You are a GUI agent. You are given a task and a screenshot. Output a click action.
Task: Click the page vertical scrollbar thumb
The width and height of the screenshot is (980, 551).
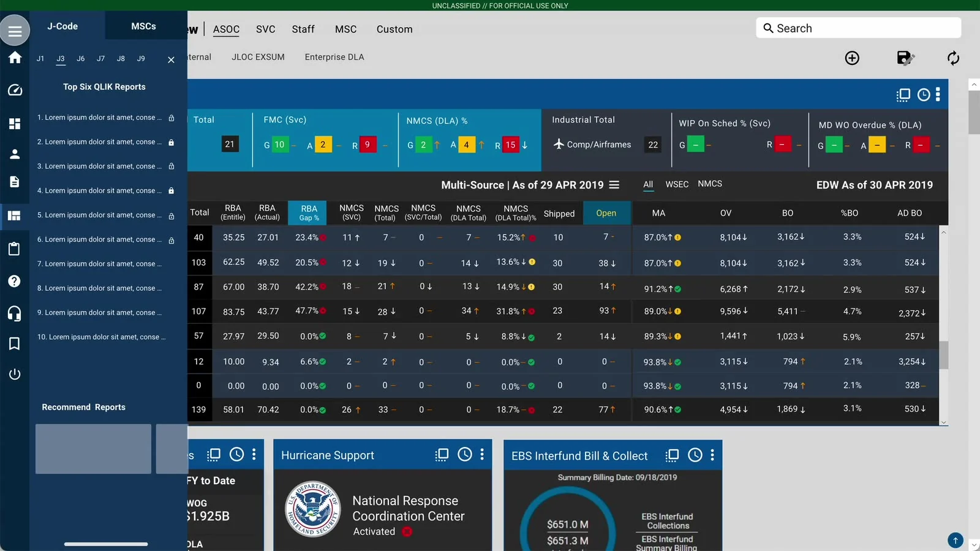(974, 112)
